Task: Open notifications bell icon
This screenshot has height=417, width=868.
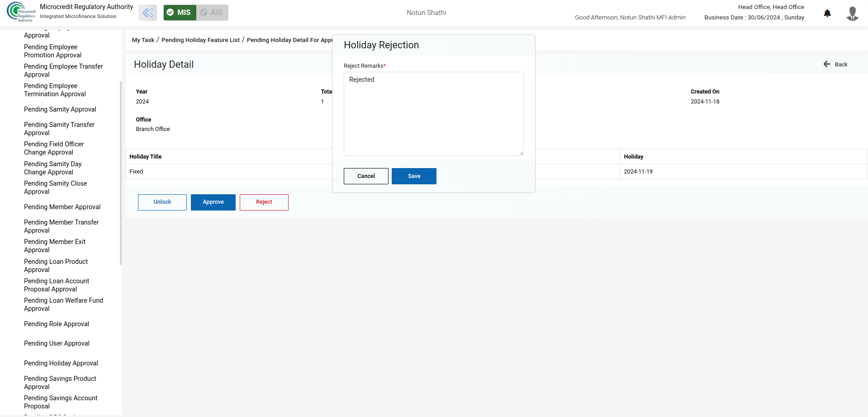Action: (x=827, y=13)
